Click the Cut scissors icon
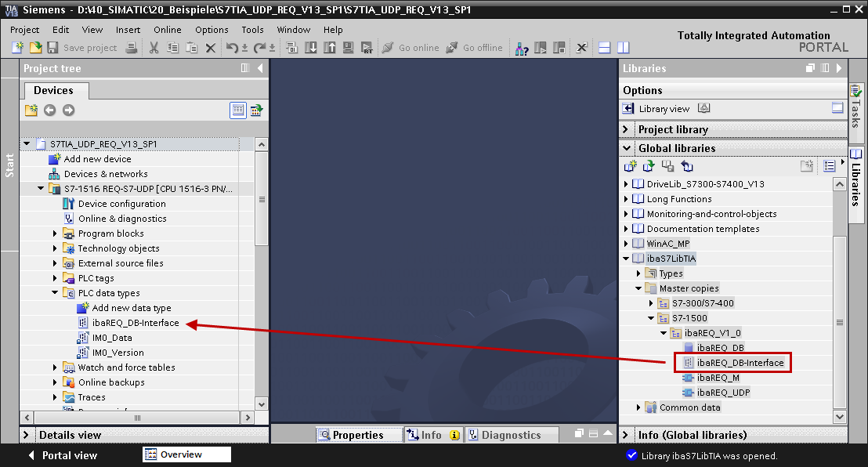The width and height of the screenshot is (868, 467). click(x=154, y=48)
